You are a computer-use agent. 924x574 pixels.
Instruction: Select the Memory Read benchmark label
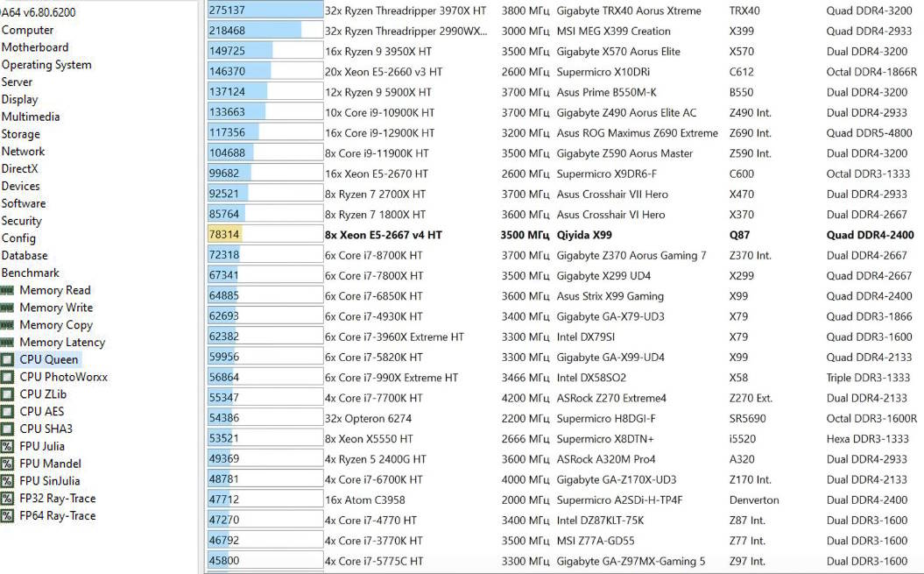click(x=55, y=290)
